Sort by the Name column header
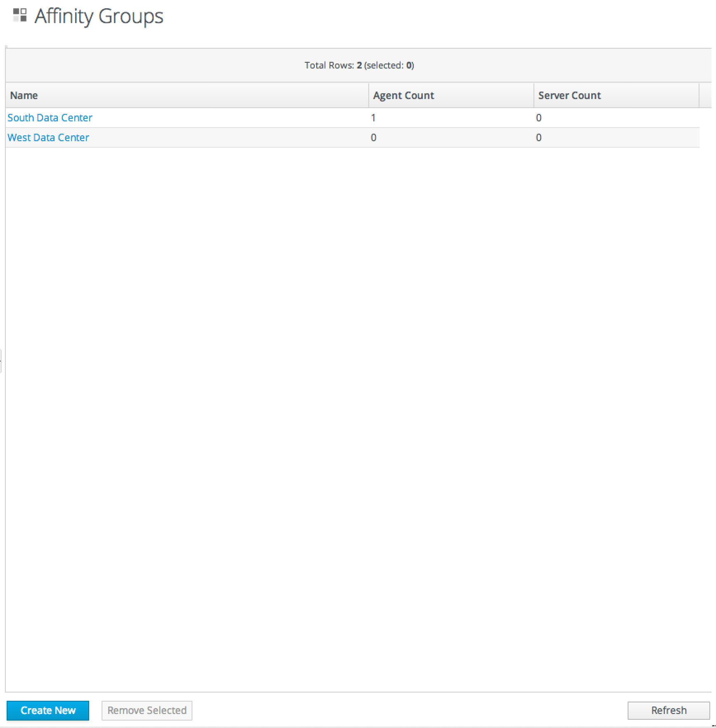This screenshot has width=716, height=728. tap(187, 95)
